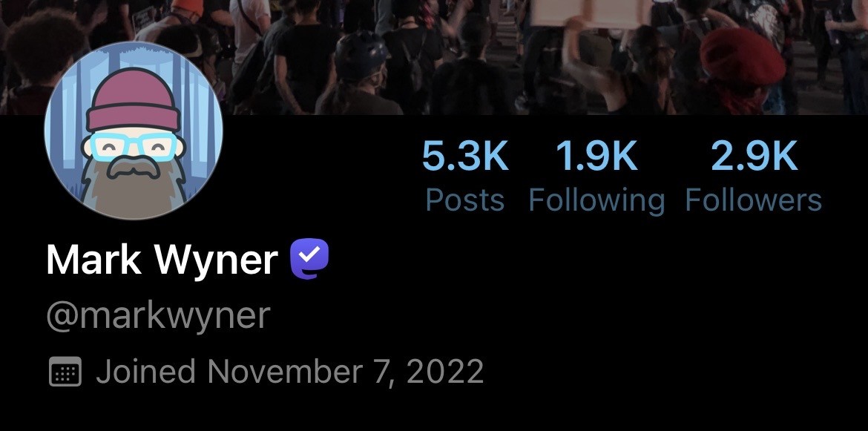Tap the blue glasses on the avatar
The height and width of the screenshot is (431, 868).
point(134,148)
